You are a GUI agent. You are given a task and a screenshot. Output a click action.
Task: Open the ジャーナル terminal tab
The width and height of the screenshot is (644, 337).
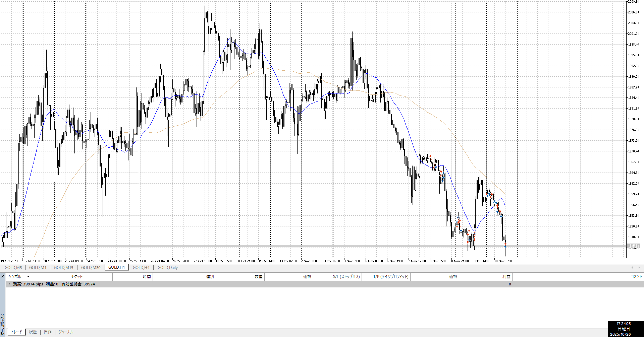coord(66,332)
